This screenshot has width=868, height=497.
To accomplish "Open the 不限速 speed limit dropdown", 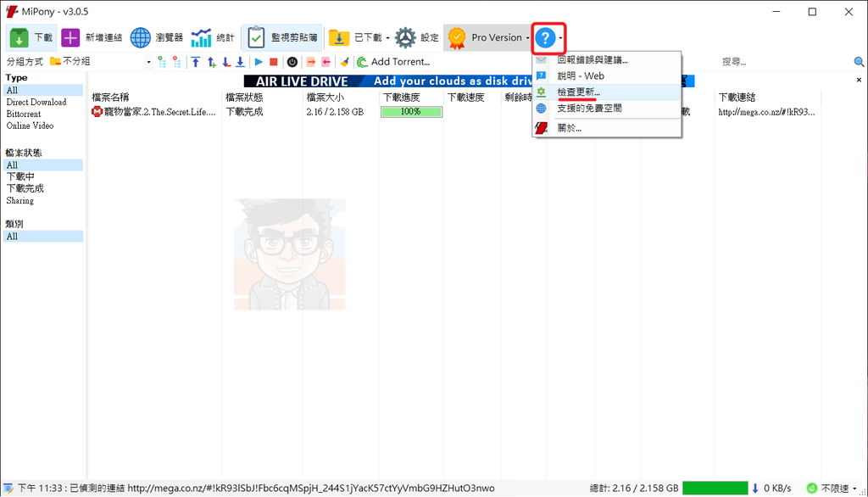I will (x=832, y=489).
